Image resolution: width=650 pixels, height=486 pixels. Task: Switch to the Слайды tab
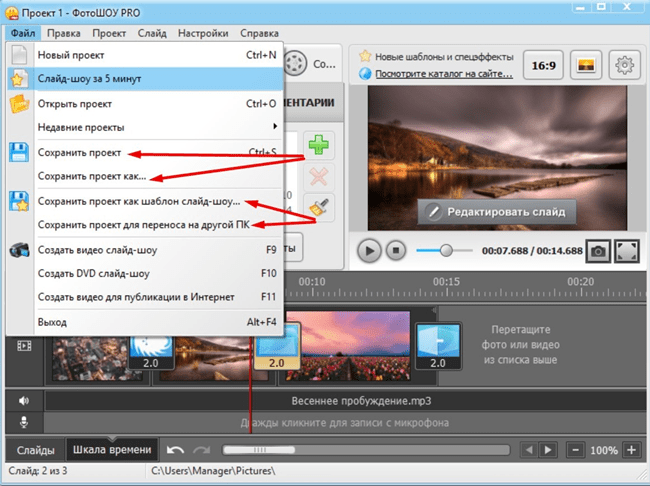(35, 450)
